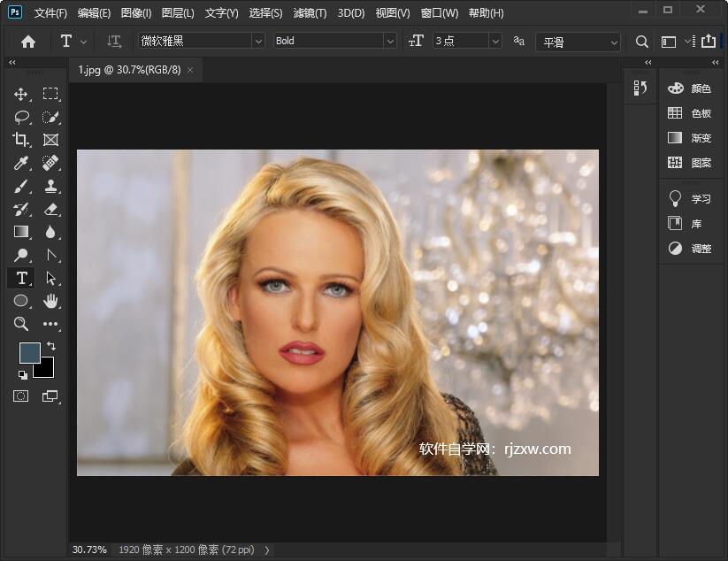This screenshot has height=561, width=728.
Task: Open the Type tool preset picker arrow
Action: (x=83, y=42)
